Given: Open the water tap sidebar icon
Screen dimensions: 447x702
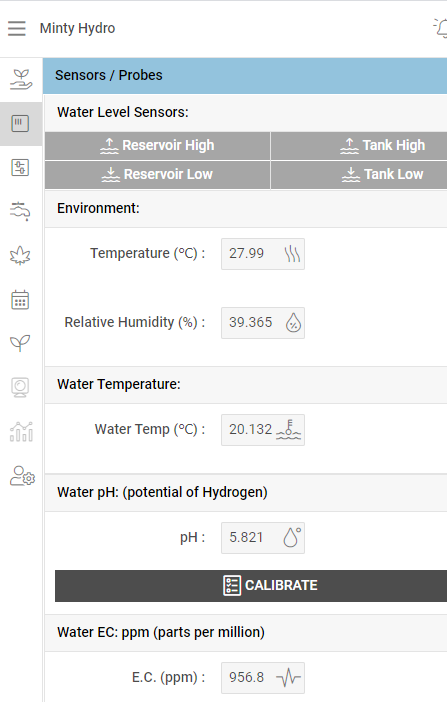Looking at the screenshot, I should tap(20, 211).
